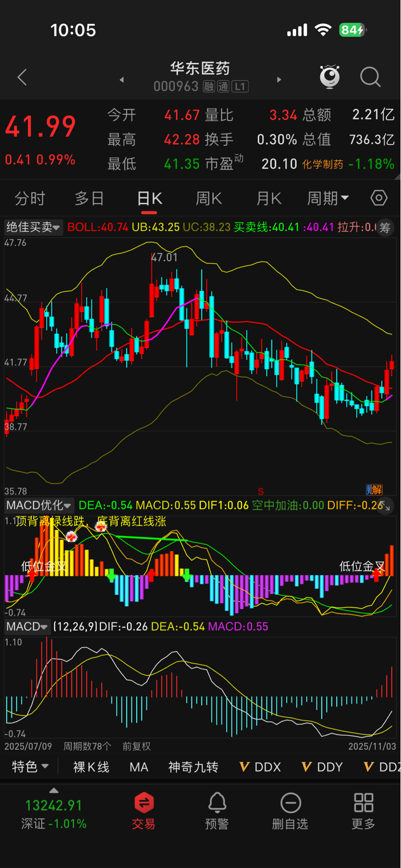Tap the start date 2025/07/09

click(28, 747)
